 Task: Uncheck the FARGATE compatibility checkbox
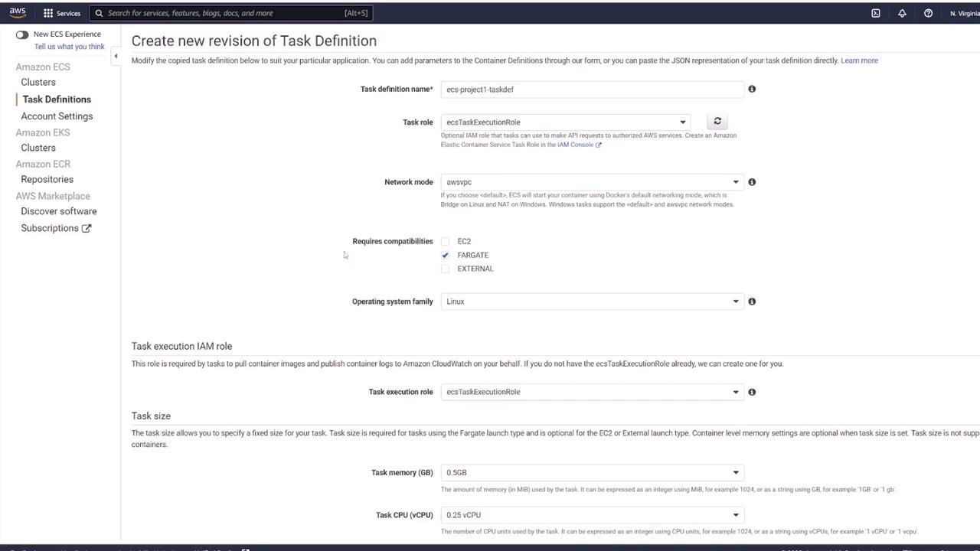click(x=445, y=255)
